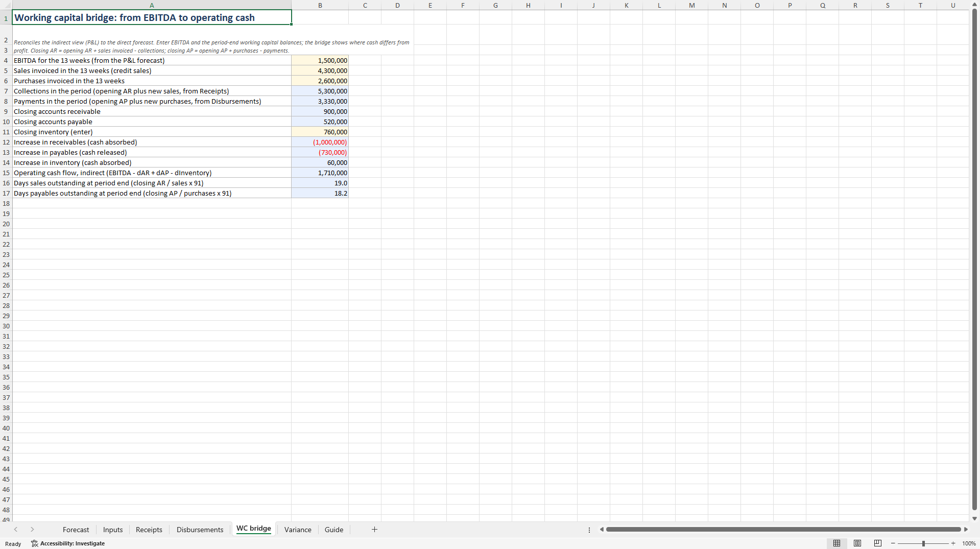Viewport: 980px width, 549px height.
Task: Select operating cash flow value 1,710,000
Action: coord(320,173)
